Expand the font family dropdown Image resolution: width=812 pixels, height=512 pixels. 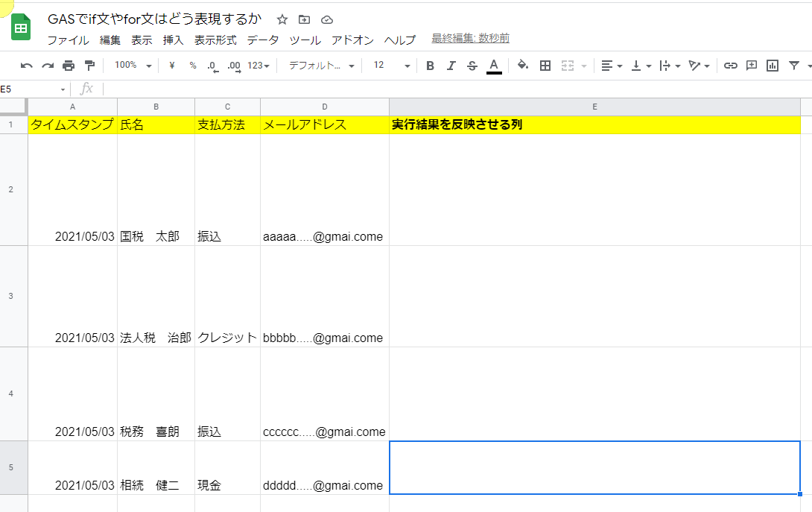point(321,66)
